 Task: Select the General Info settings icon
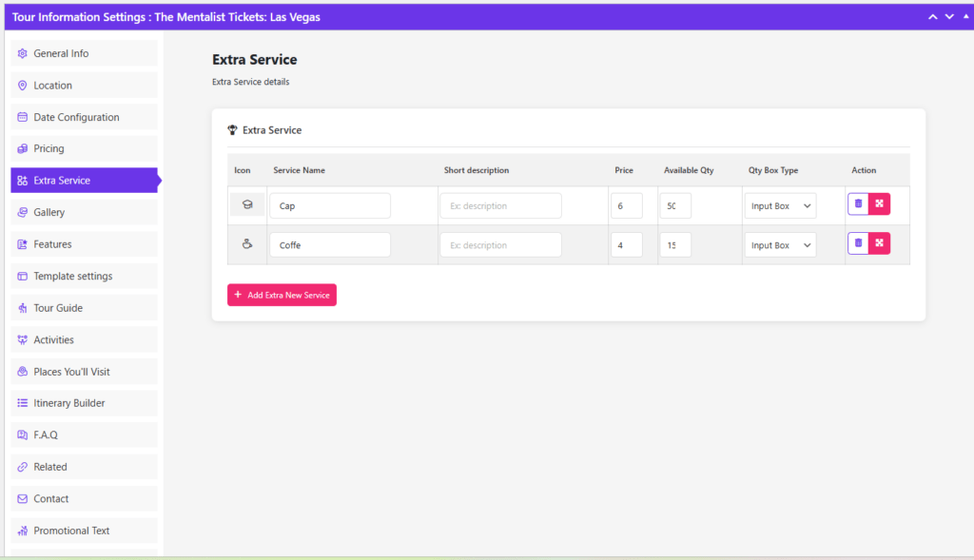(x=22, y=53)
